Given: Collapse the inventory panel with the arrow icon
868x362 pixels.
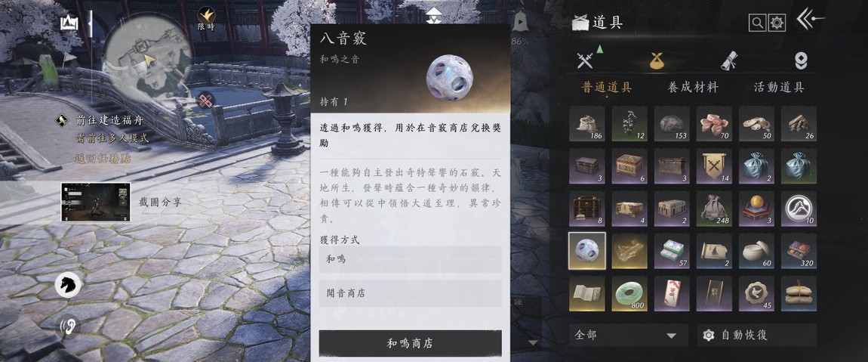Looking at the screenshot, I should (x=810, y=20).
